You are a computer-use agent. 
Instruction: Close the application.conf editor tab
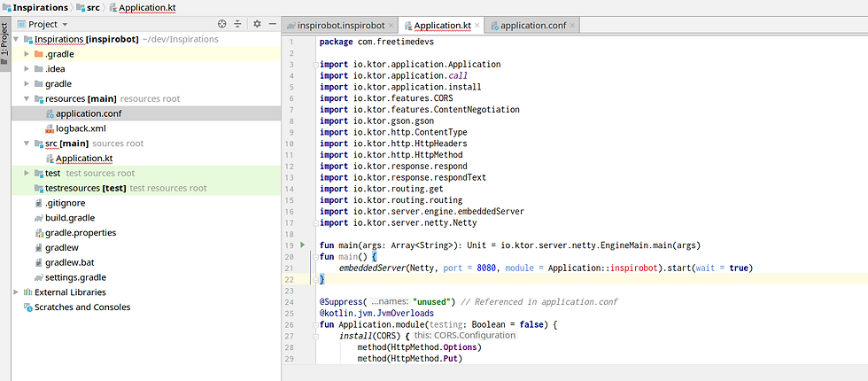click(x=573, y=26)
